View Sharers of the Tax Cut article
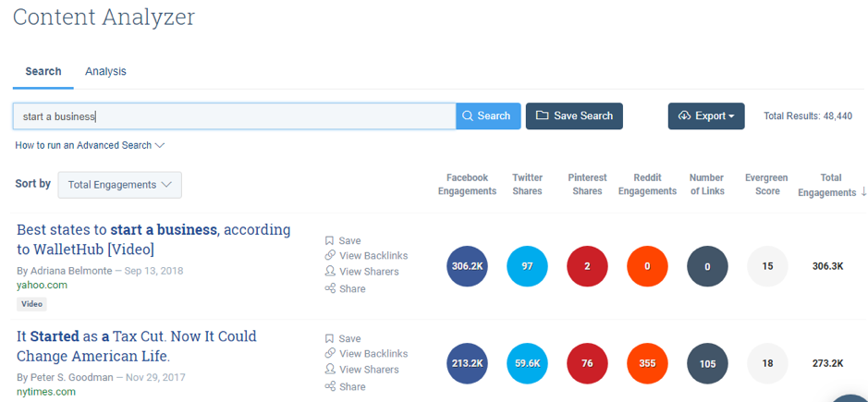868x402 pixels. [361, 370]
